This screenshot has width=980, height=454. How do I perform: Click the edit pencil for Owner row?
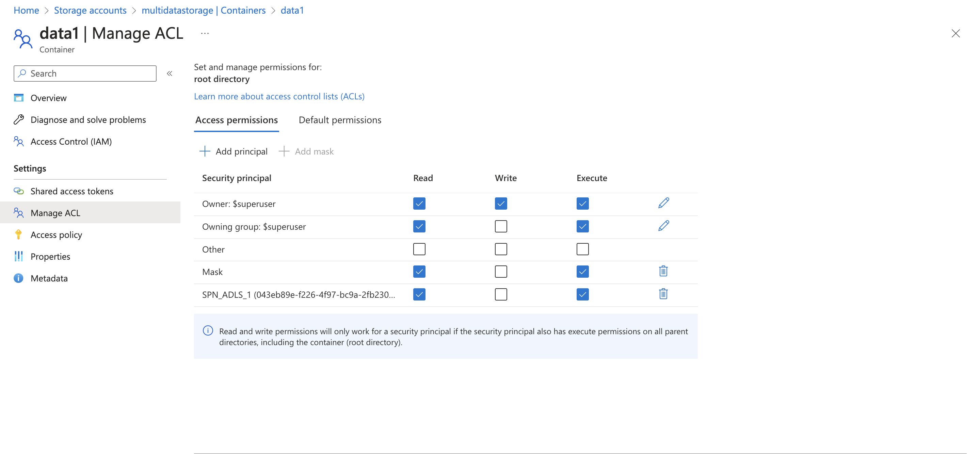[663, 203]
